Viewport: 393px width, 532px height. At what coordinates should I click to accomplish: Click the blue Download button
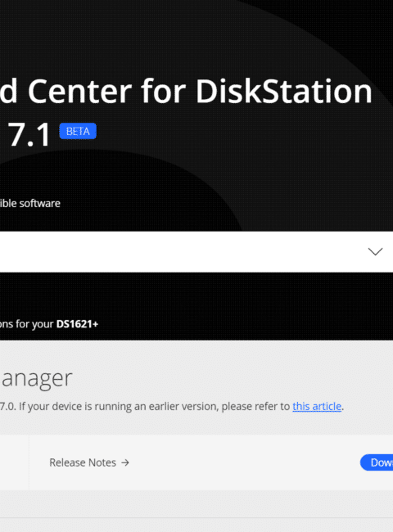pos(377,462)
